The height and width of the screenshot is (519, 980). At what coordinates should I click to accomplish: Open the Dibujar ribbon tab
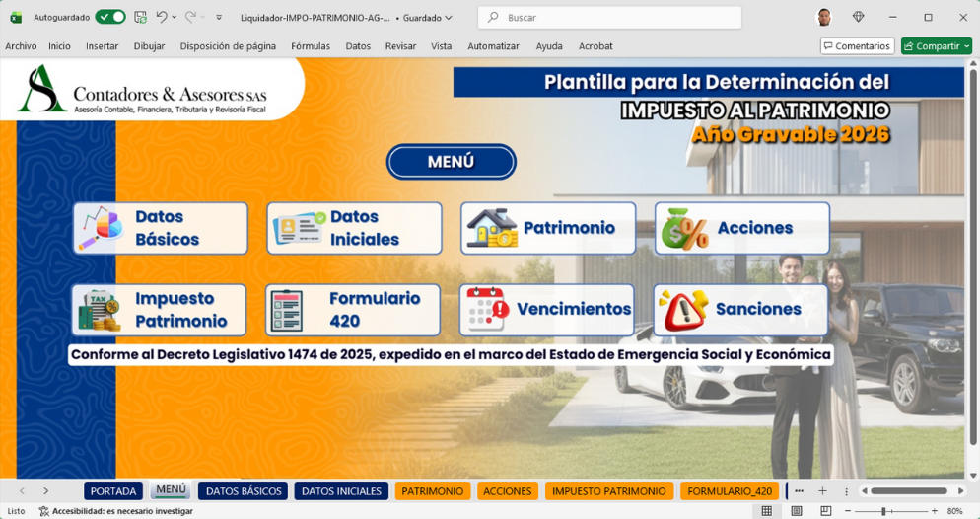pyautogui.click(x=150, y=46)
